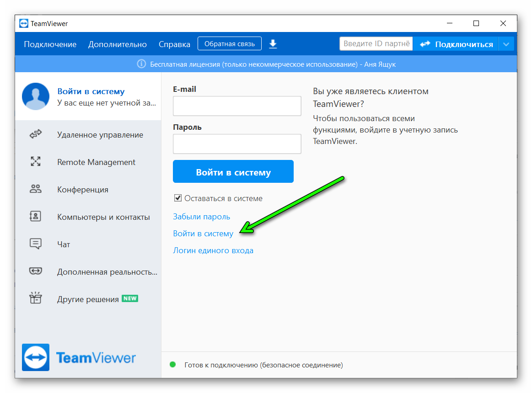Click the download update arrow icon
Image resolution: width=532 pixels, height=393 pixels.
tap(273, 44)
